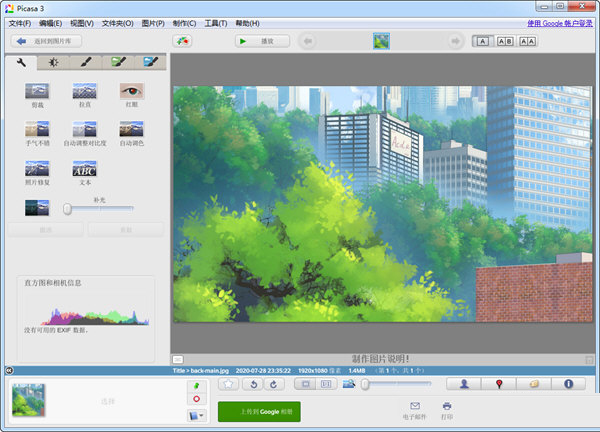Select the back-main.jpg thumbnail in tray
Image resolution: width=600 pixels, height=432 pixels.
point(29,400)
